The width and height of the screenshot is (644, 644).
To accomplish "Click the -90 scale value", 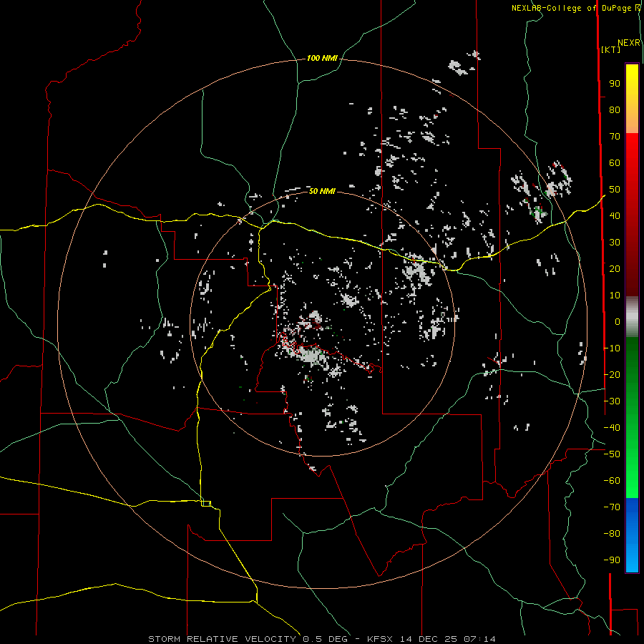I will click(x=612, y=560).
